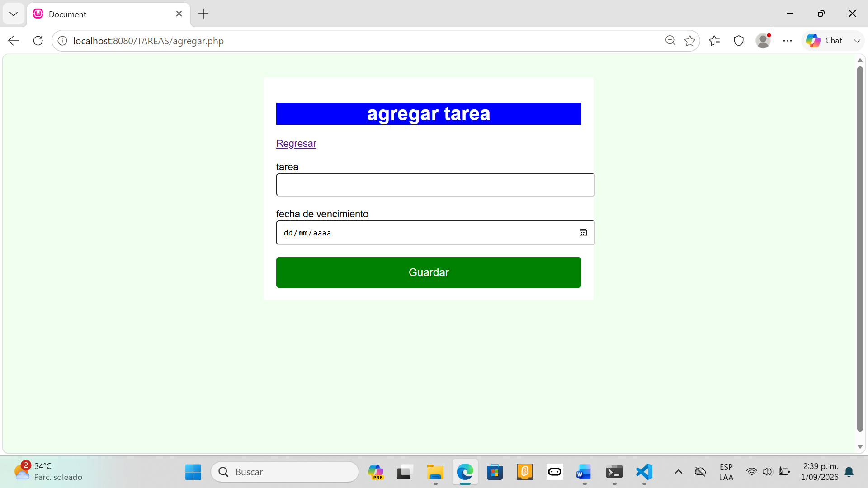Viewport: 868px width, 488px height.
Task: Focus the fecha de vencimiento date field
Action: [x=435, y=233]
